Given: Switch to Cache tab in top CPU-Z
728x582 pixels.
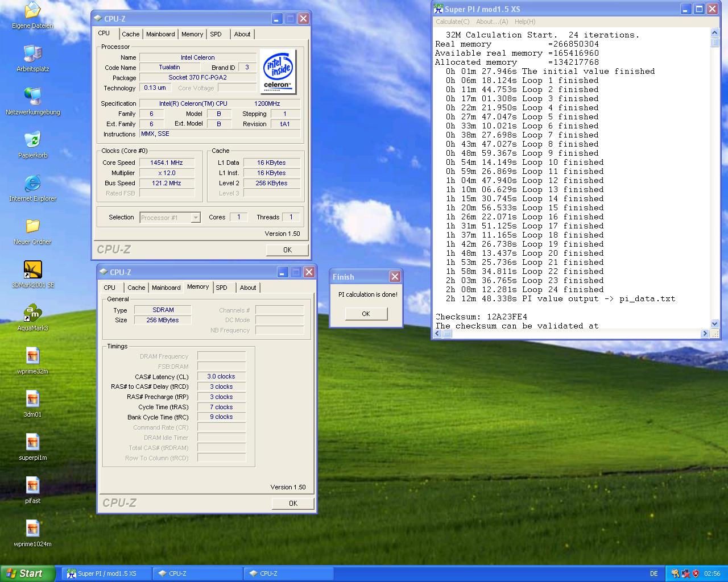Looking at the screenshot, I should click(x=131, y=34).
